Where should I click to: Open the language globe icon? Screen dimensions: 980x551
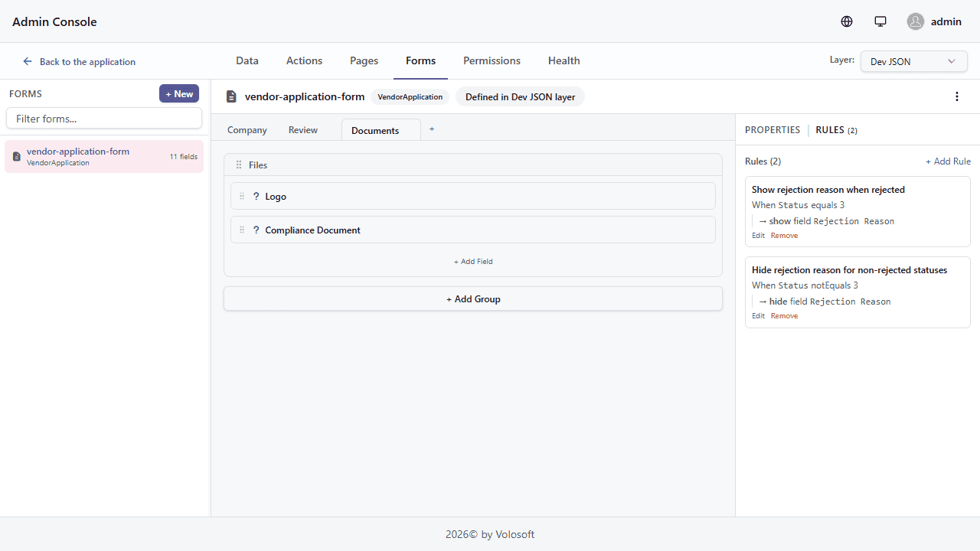coord(847,21)
